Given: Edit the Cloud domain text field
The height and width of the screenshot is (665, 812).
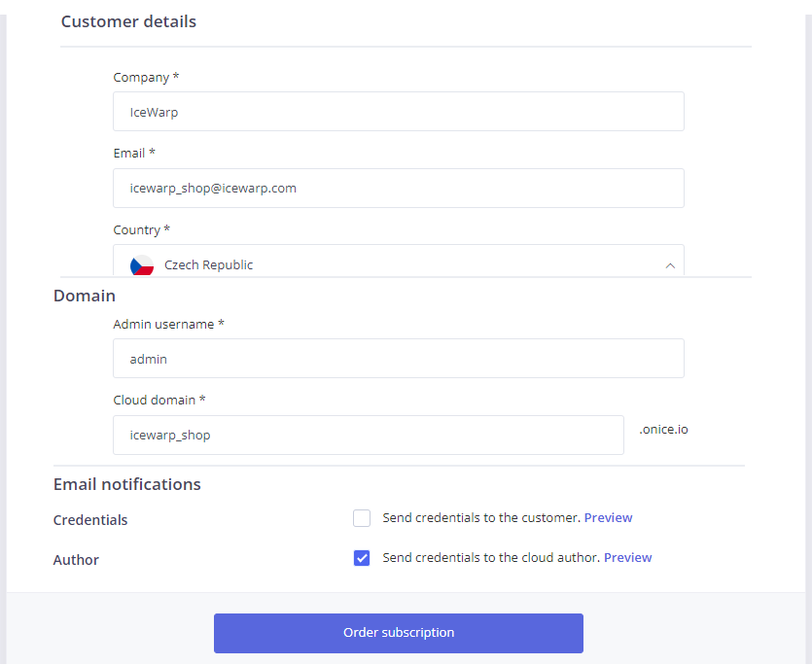Looking at the screenshot, I should click(x=369, y=436).
